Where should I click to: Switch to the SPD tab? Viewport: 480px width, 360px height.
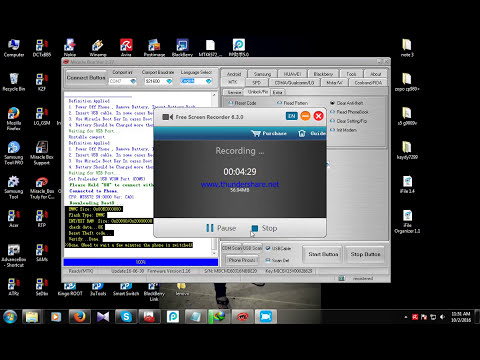point(256,82)
